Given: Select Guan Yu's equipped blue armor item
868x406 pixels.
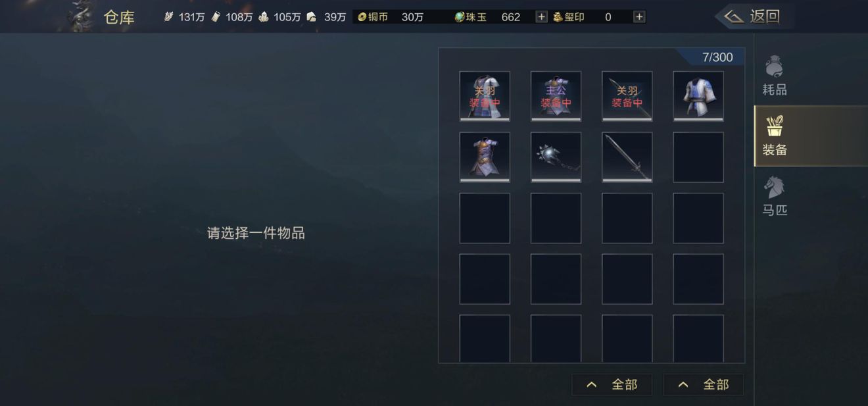Looking at the screenshot, I should click(x=485, y=96).
